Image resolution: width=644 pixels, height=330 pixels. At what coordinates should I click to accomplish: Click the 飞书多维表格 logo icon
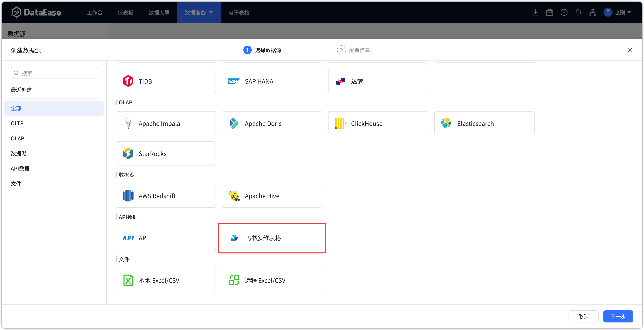tap(234, 238)
